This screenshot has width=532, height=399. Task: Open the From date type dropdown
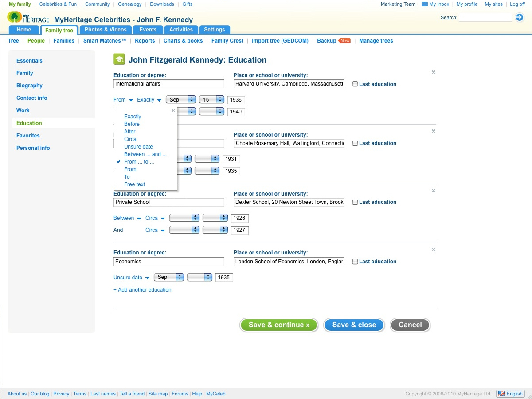tap(123, 100)
